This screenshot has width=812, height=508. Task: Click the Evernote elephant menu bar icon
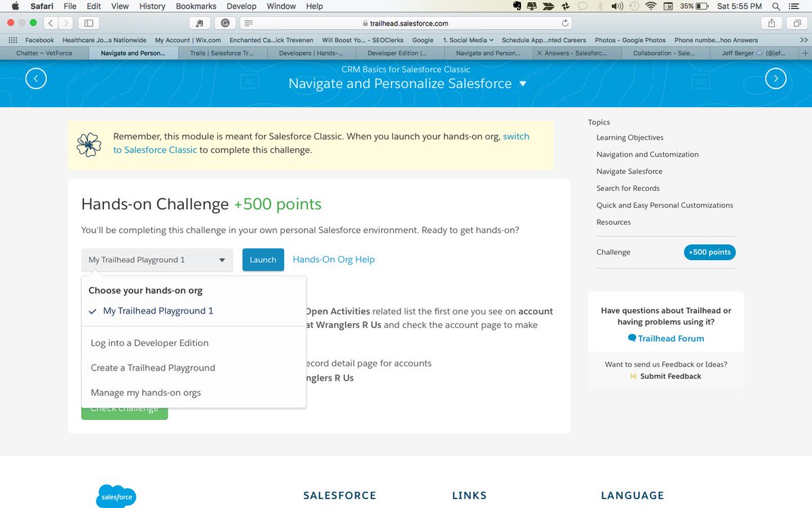point(517,6)
